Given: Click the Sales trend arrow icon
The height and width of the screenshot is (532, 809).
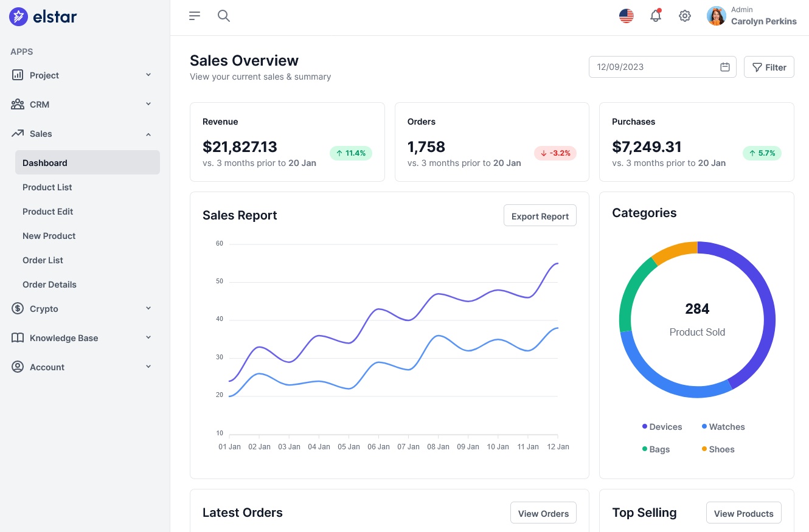Looking at the screenshot, I should [x=18, y=133].
